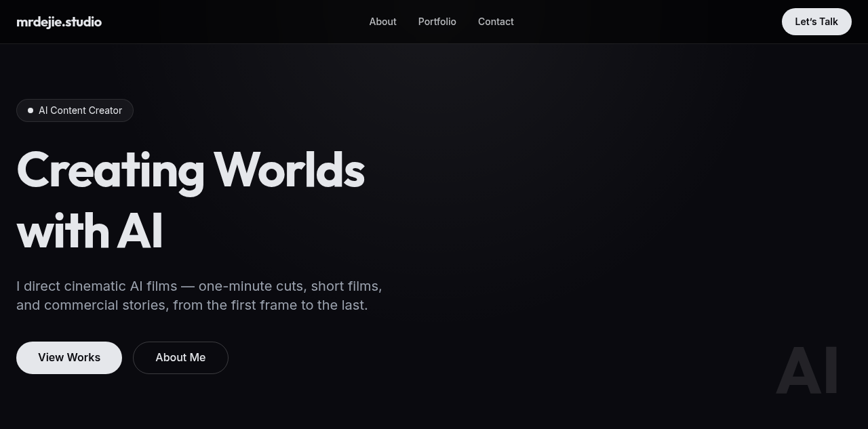
Task: Click the AI Content Creator badge
Action: tap(75, 110)
